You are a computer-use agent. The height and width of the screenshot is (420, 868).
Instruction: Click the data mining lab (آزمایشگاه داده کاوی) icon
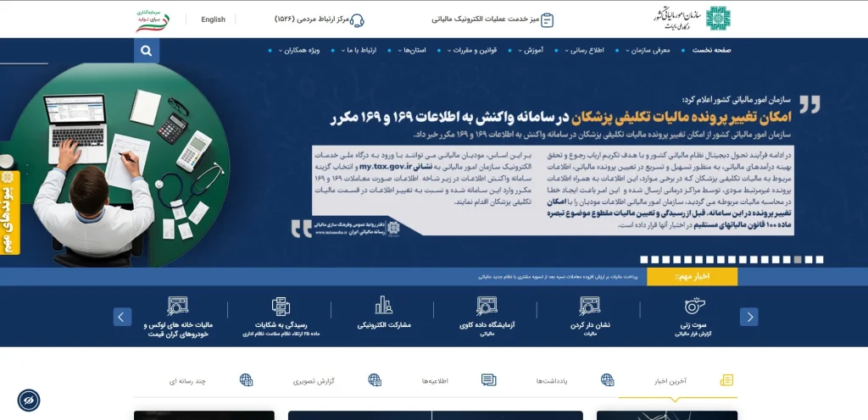click(487, 307)
